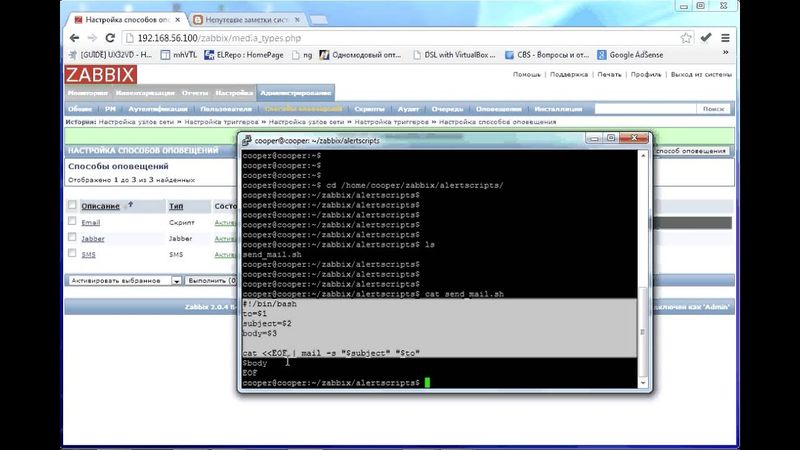This screenshot has height=450, width=800.
Task: Sort by the Тип column header
Action: [x=176, y=206]
